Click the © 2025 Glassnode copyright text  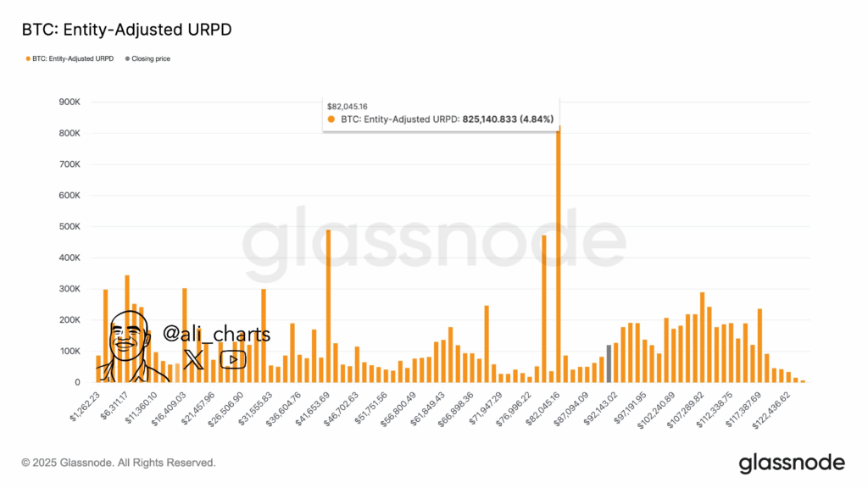(119, 463)
